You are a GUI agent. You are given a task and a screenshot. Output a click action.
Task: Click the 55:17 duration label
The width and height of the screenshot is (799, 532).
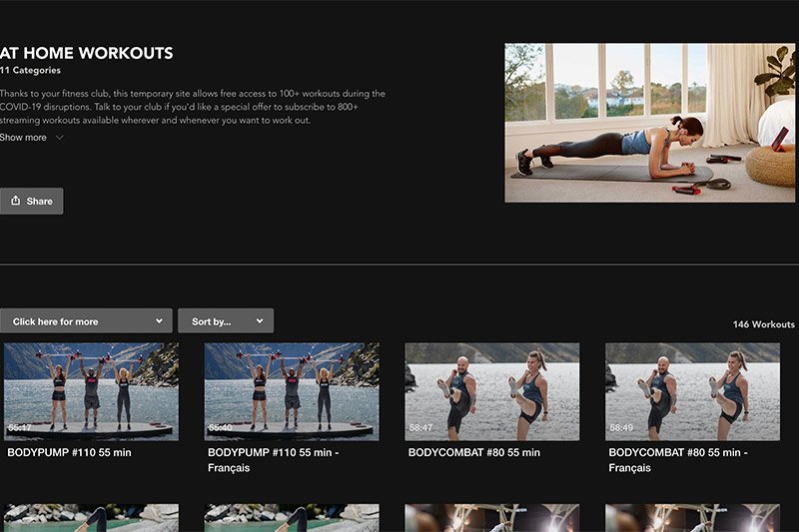coord(20,427)
